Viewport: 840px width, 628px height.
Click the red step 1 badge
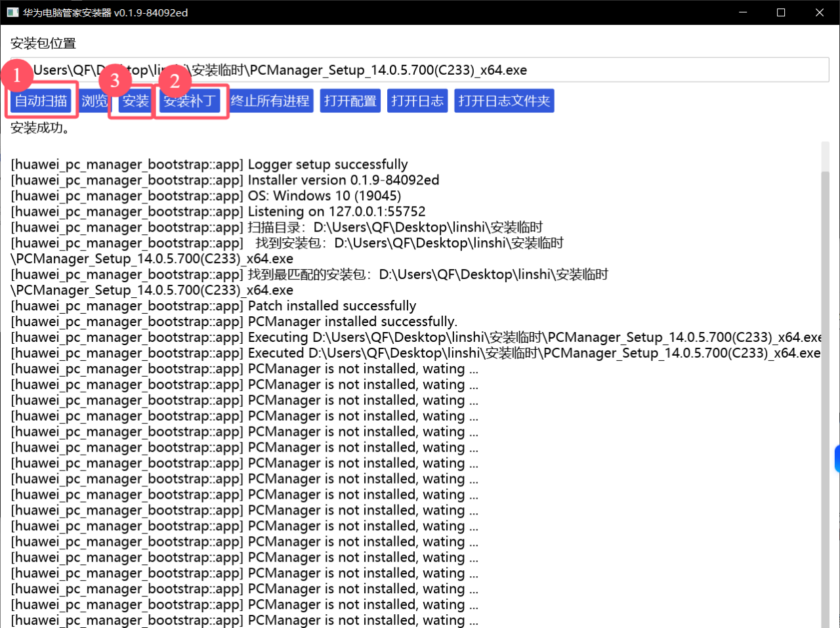(x=17, y=76)
